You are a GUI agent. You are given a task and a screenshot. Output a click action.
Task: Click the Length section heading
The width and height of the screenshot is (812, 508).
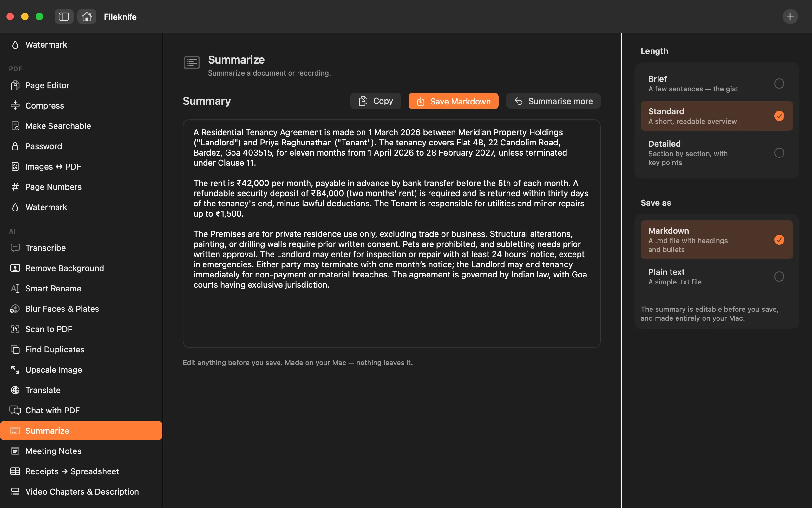click(654, 51)
